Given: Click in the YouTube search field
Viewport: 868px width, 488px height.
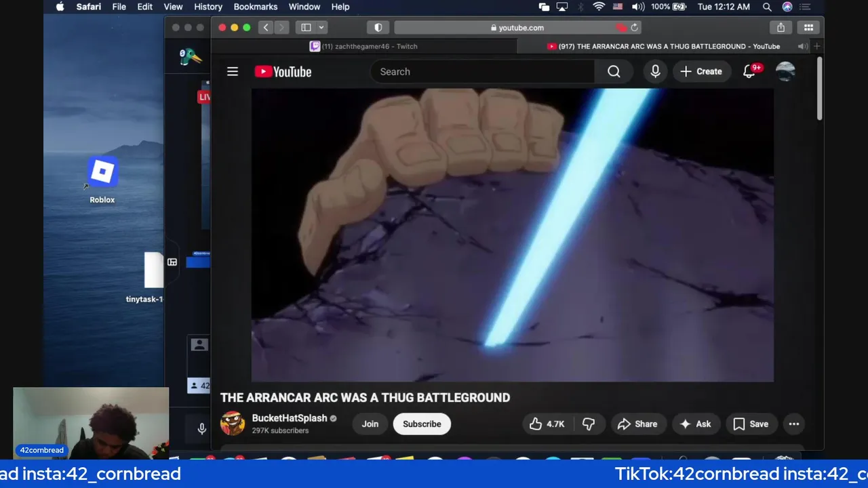Looking at the screenshot, I should pos(482,71).
